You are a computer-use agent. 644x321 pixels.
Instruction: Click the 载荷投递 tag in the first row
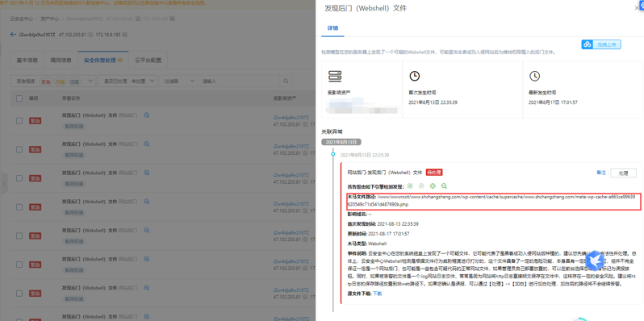[x=74, y=127]
